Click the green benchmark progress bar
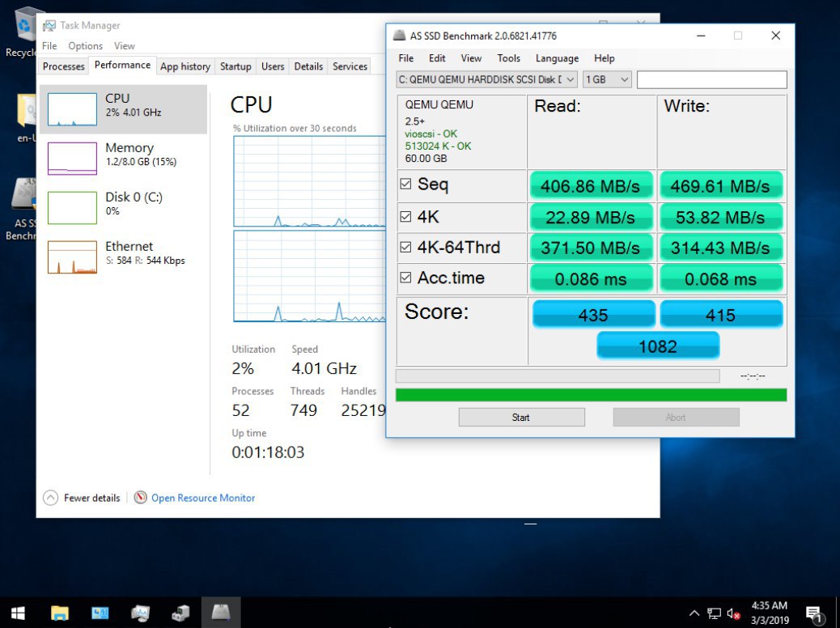 pos(591,395)
